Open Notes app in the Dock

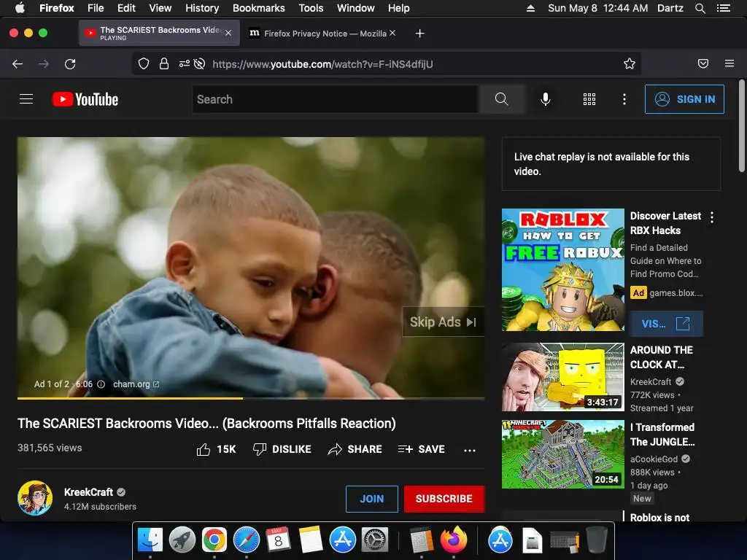coord(311,540)
